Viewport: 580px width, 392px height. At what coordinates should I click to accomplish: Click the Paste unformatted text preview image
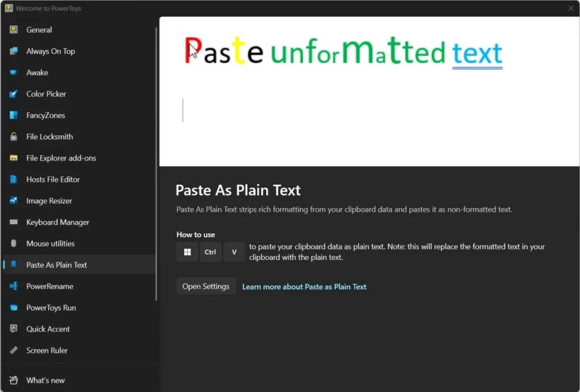coord(369,91)
